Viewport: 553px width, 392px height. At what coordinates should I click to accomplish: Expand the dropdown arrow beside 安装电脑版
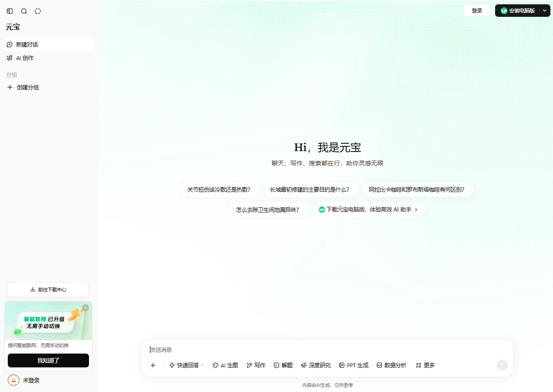(x=545, y=11)
